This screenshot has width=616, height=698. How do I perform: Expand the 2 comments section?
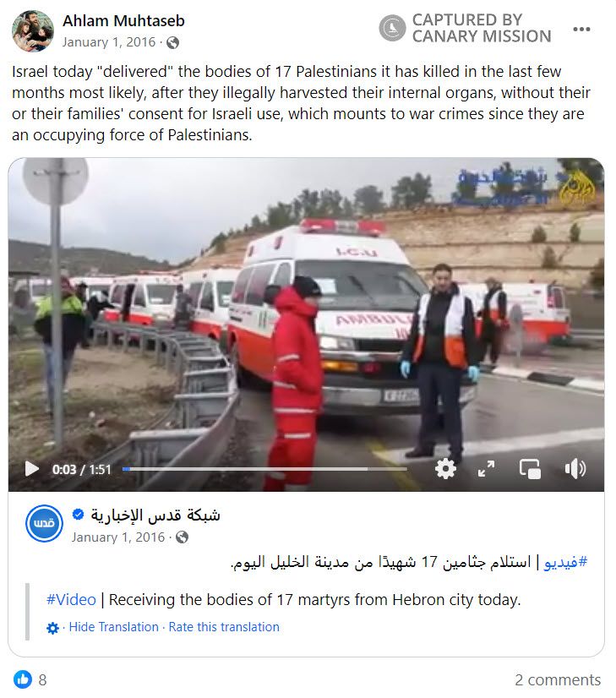pyautogui.click(x=558, y=679)
